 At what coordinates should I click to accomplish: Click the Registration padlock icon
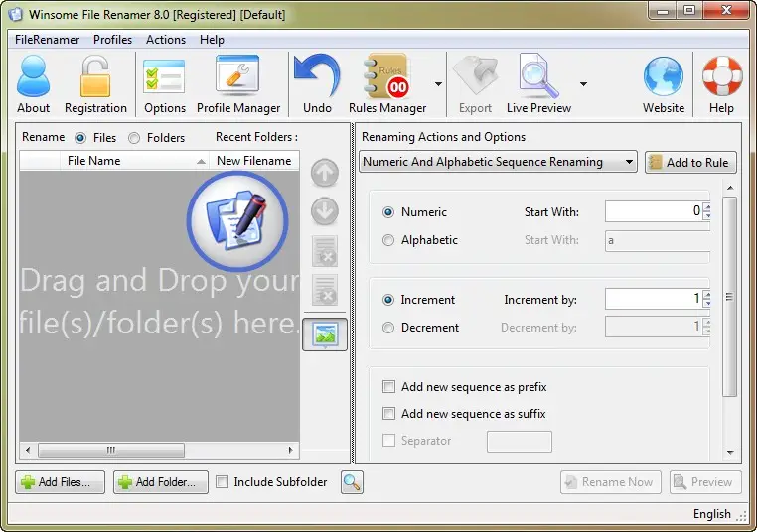[x=95, y=75]
